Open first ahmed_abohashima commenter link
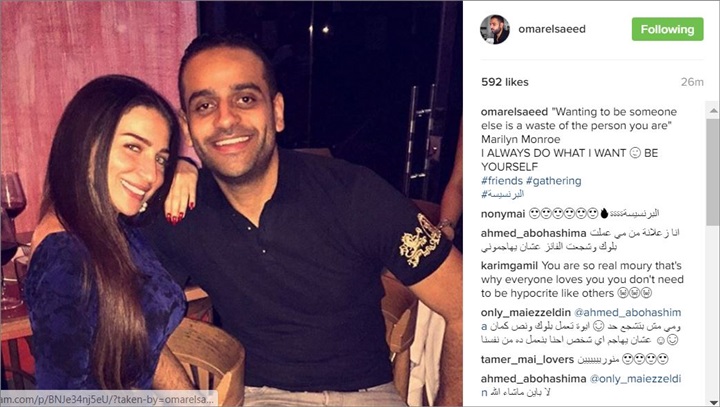 click(534, 233)
